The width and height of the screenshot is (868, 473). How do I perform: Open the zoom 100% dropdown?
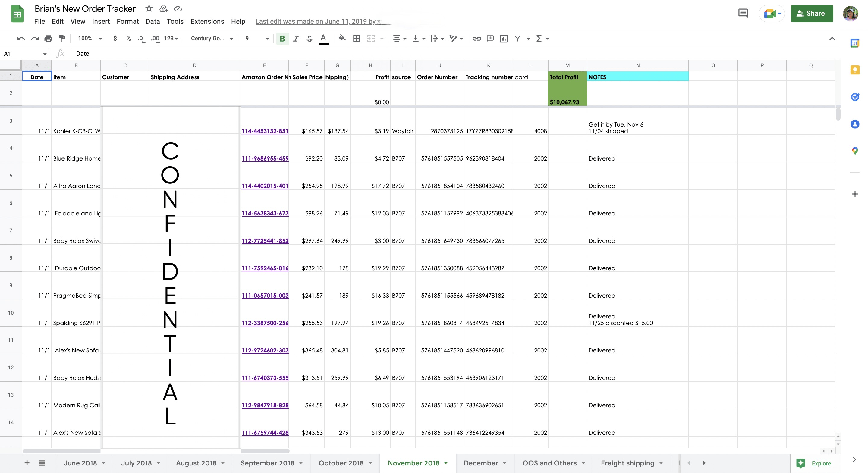click(90, 38)
